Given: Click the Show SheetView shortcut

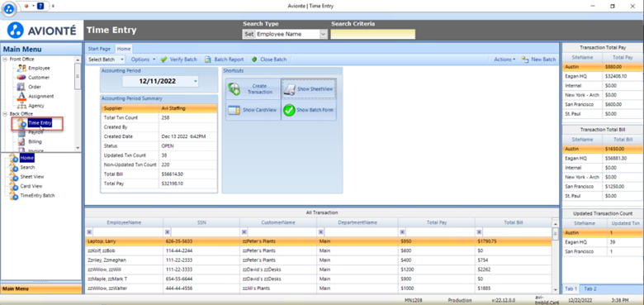Looking at the screenshot, I should (309, 88).
